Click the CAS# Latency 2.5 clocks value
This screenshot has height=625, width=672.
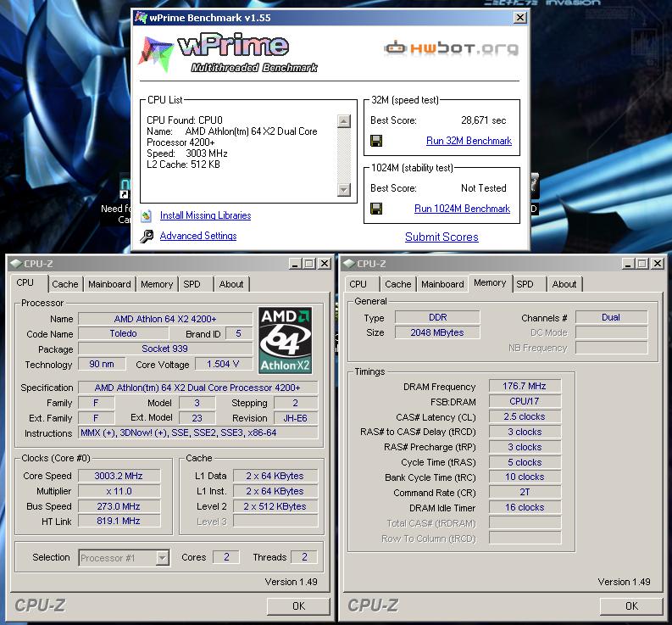click(x=525, y=416)
